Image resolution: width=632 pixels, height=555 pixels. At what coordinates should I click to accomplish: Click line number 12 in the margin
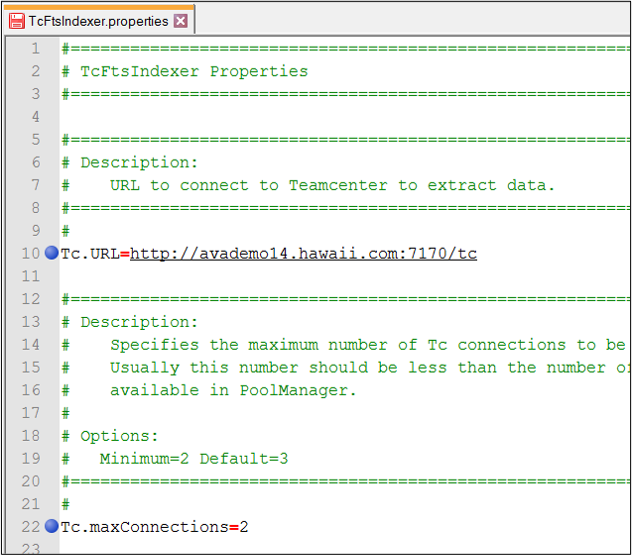31,299
